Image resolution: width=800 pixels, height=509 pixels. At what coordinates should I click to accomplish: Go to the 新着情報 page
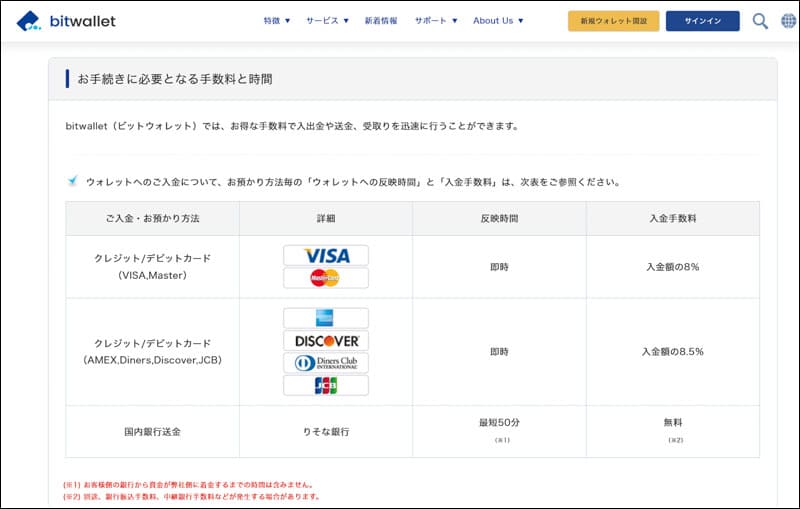[x=381, y=21]
